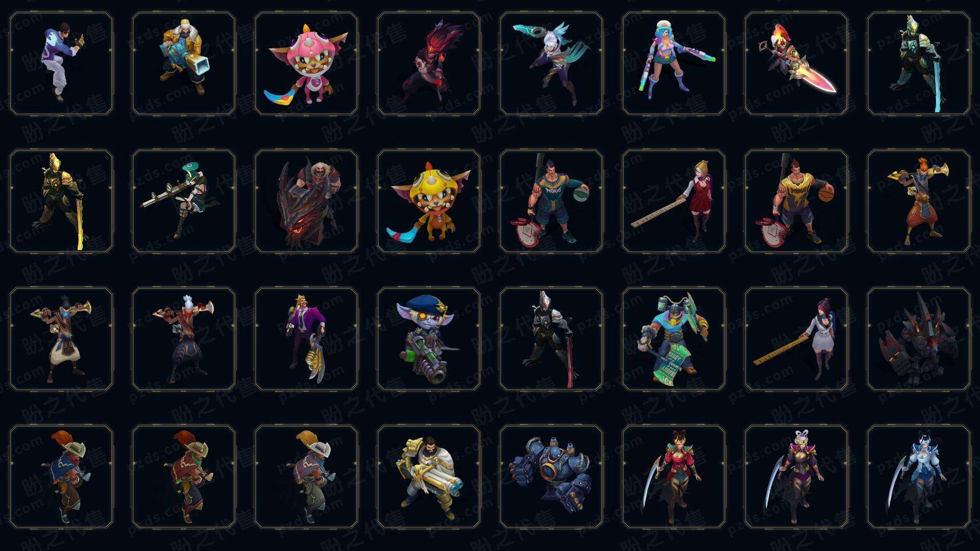Open the Darius yellow basketball jersey skin
The width and height of the screenshot is (980, 551).
pos(796,202)
